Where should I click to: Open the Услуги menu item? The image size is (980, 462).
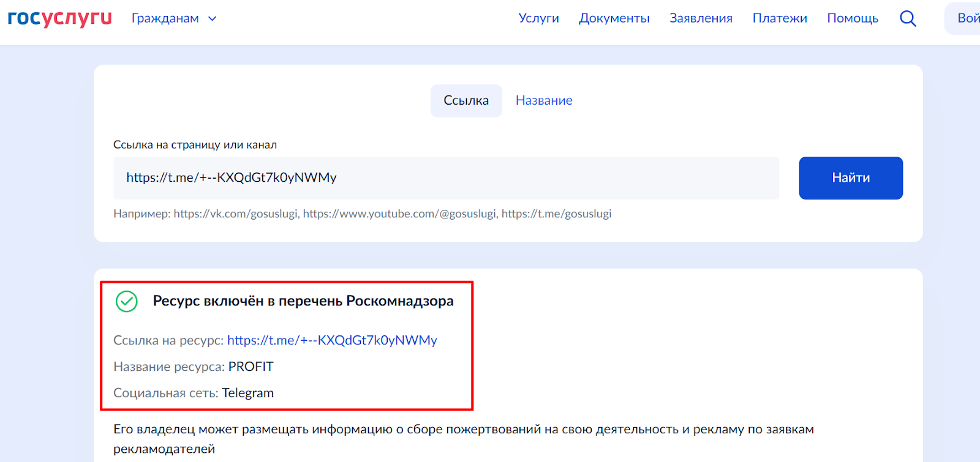coord(538,18)
